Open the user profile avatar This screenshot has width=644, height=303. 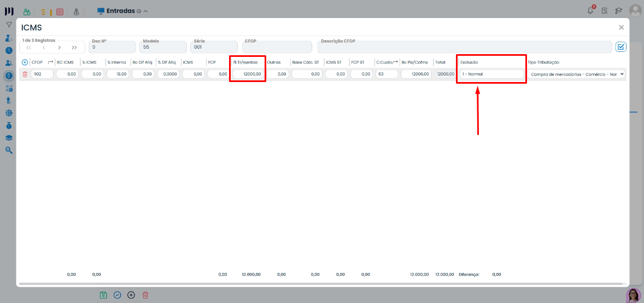[x=635, y=10]
